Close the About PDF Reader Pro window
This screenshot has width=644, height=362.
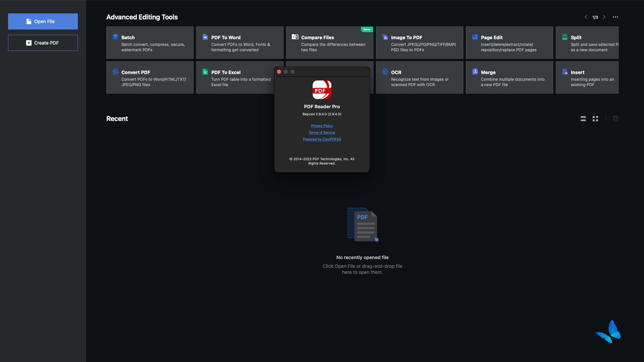279,72
